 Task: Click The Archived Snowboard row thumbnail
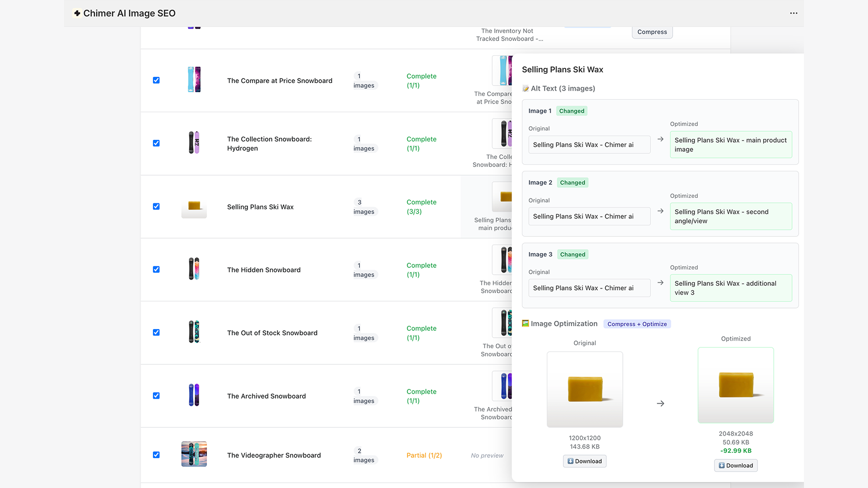click(194, 395)
